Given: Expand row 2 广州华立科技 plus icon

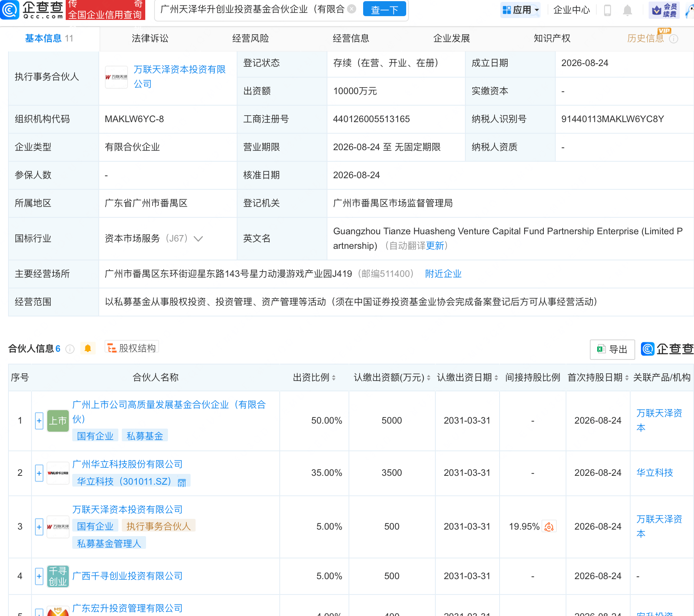Looking at the screenshot, I should [x=39, y=473].
